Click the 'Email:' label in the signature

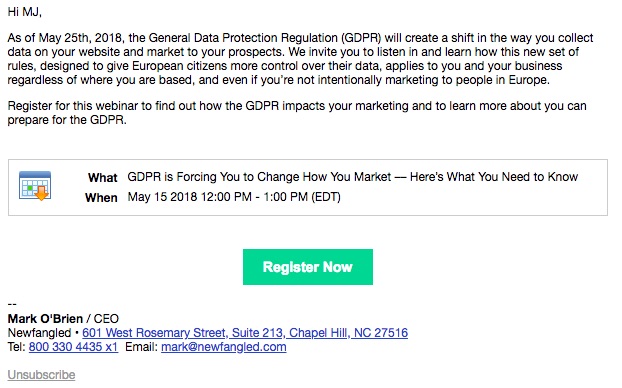[x=141, y=347]
